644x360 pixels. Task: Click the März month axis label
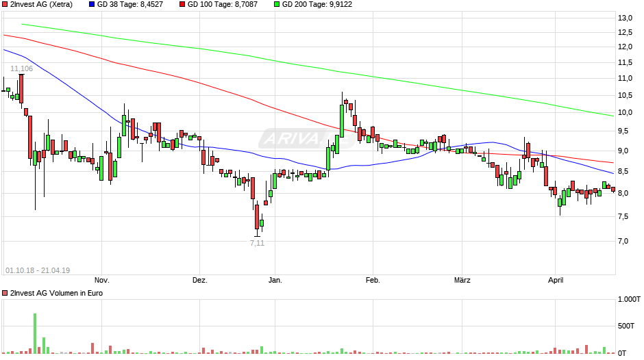(462, 280)
